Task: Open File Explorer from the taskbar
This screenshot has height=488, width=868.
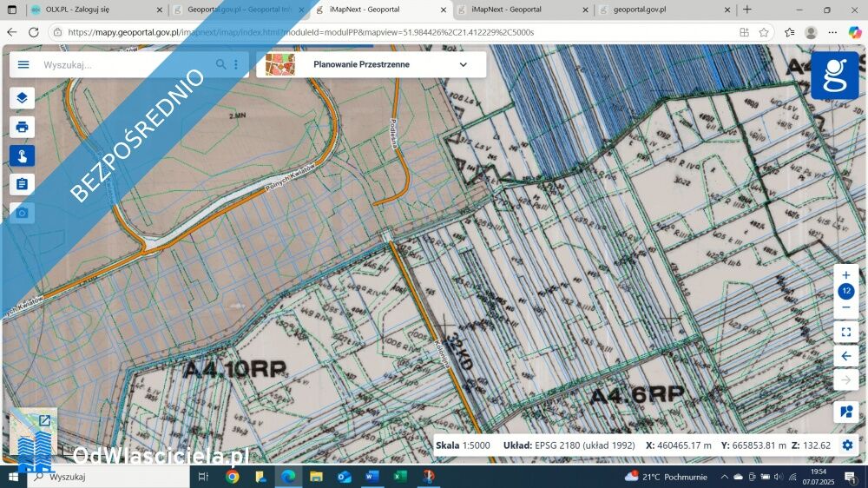Action: click(x=316, y=477)
